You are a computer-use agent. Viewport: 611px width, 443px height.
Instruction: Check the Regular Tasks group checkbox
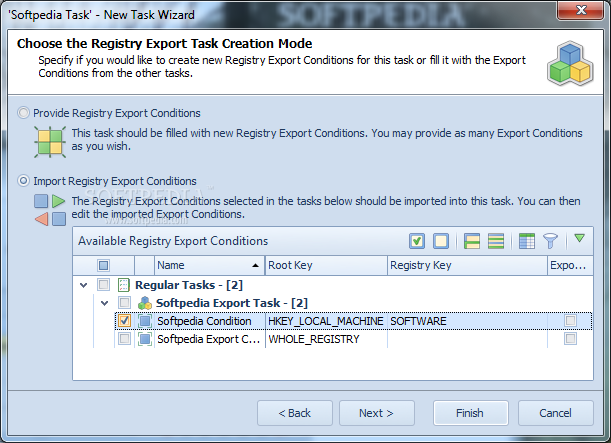(x=103, y=285)
